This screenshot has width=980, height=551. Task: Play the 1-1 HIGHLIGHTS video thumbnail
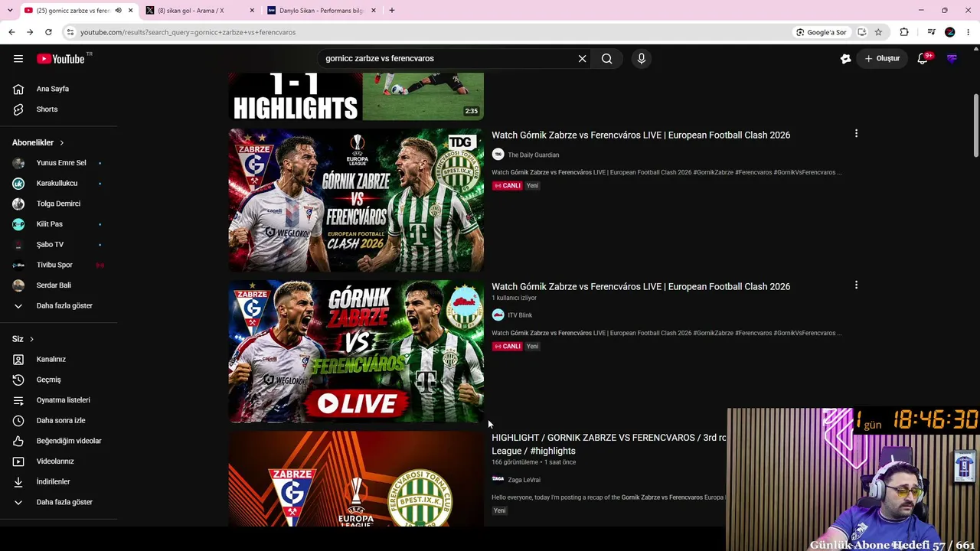356,96
